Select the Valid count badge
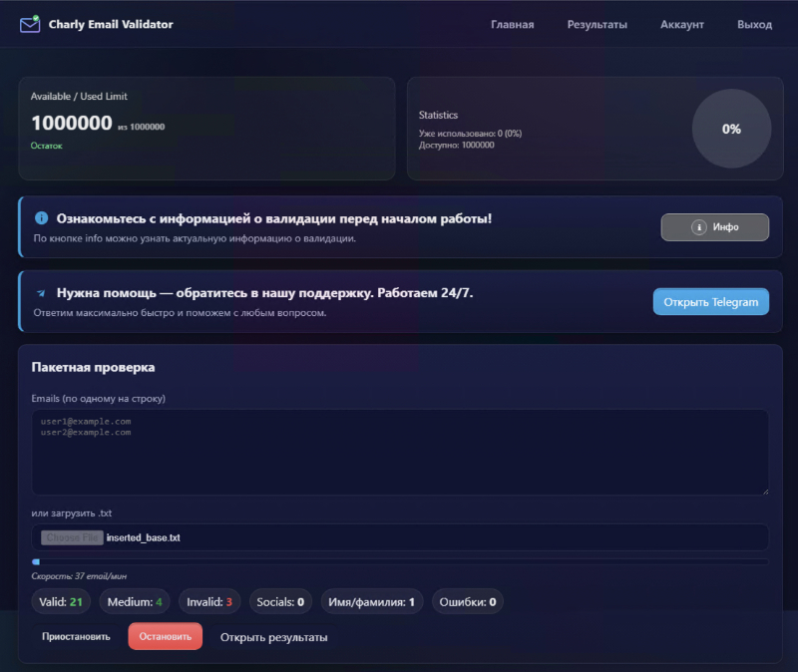 pyautogui.click(x=62, y=601)
